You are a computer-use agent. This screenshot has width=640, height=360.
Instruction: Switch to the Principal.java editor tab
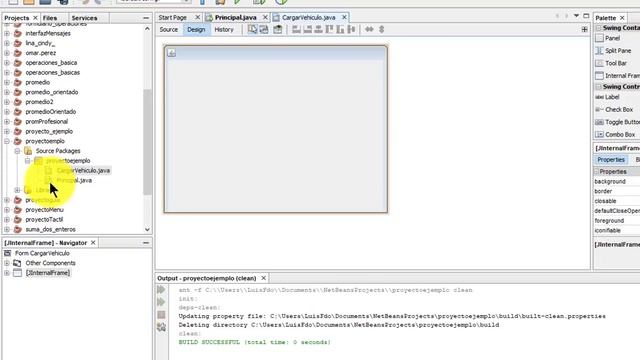coord(236,18)
